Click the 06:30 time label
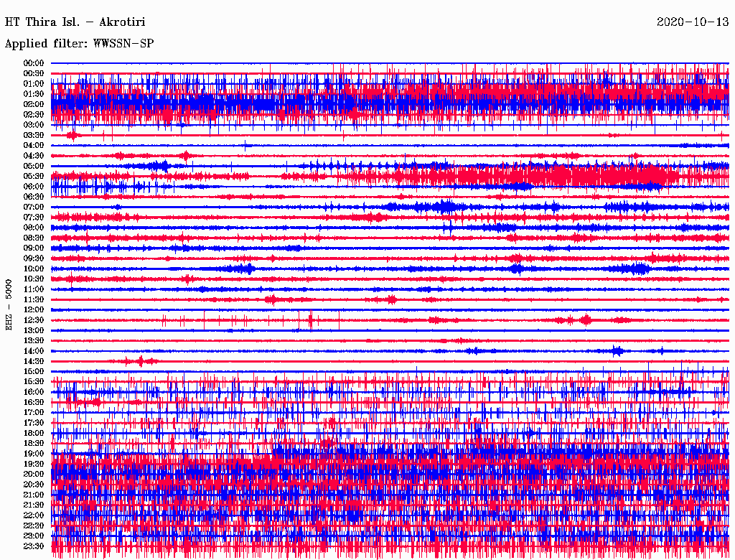735x560 pixels. [34, 197]
